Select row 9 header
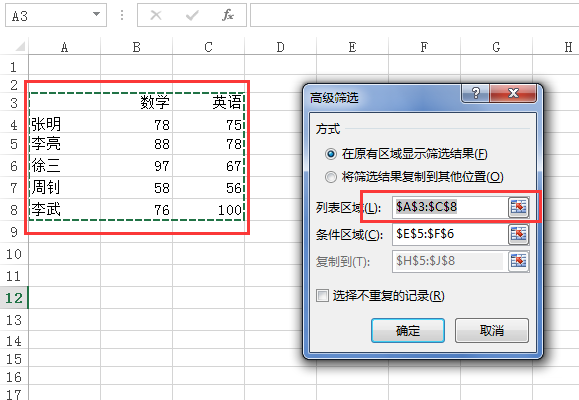Image resolution: width=579 pixels, height=400 pixels. (14, 232)
